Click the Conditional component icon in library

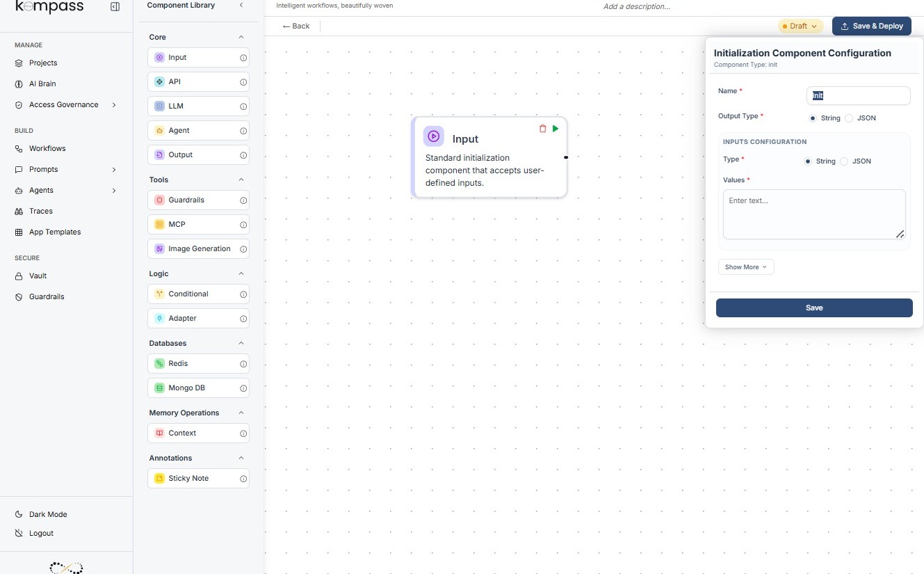(159, 294)
